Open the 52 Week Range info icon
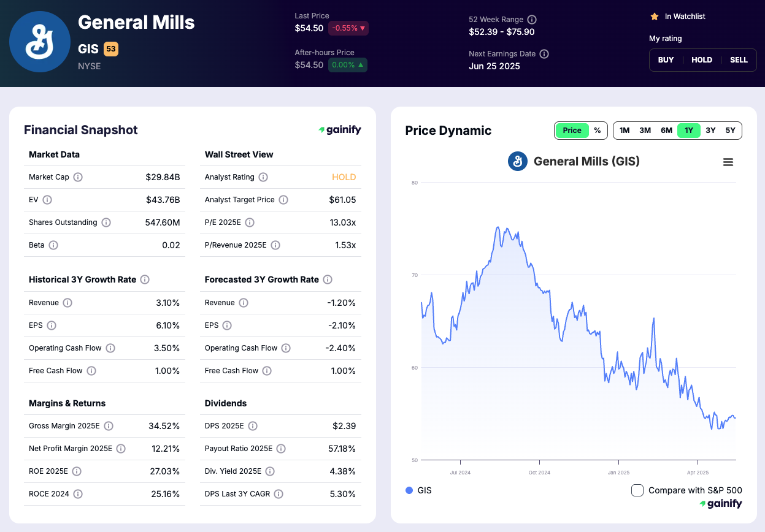765x532 pixels. click(x=532, y=20)
